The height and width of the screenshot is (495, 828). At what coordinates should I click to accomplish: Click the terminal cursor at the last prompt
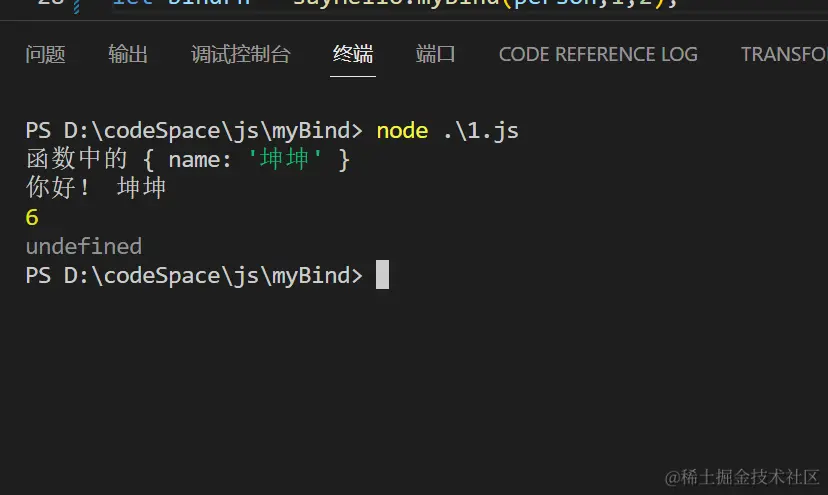tap(382, 275)
